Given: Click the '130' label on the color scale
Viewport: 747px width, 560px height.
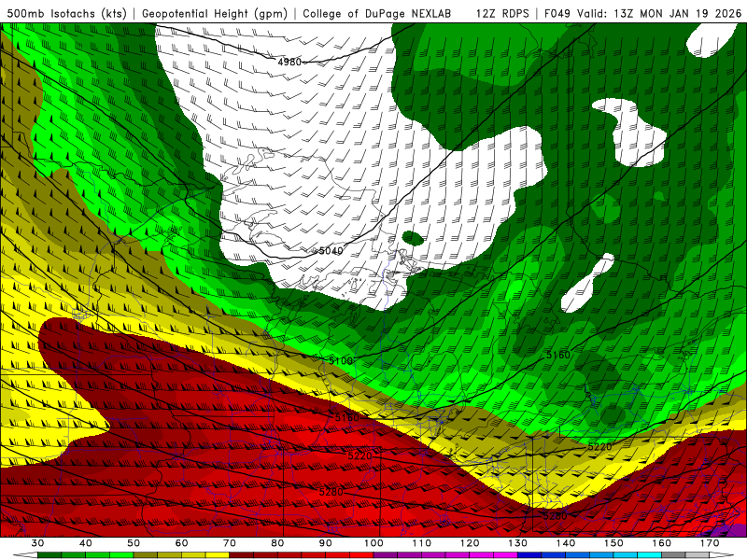Looking at the screenshot, I should coord(518,543).
